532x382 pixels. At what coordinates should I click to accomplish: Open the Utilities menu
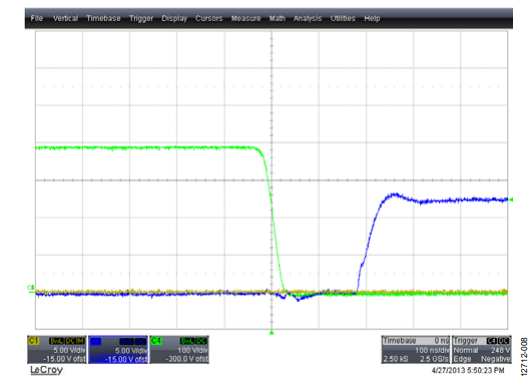tap(343, 18)
